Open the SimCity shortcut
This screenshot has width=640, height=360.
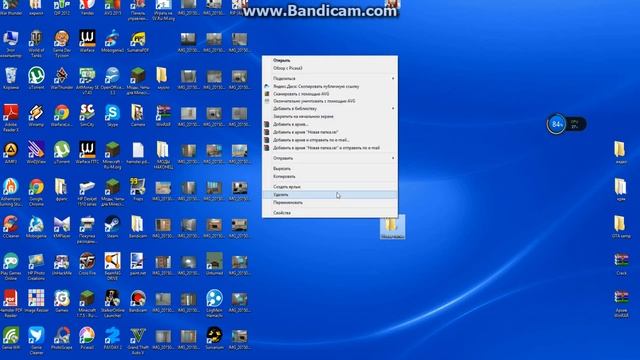click(x=87, y=116)
